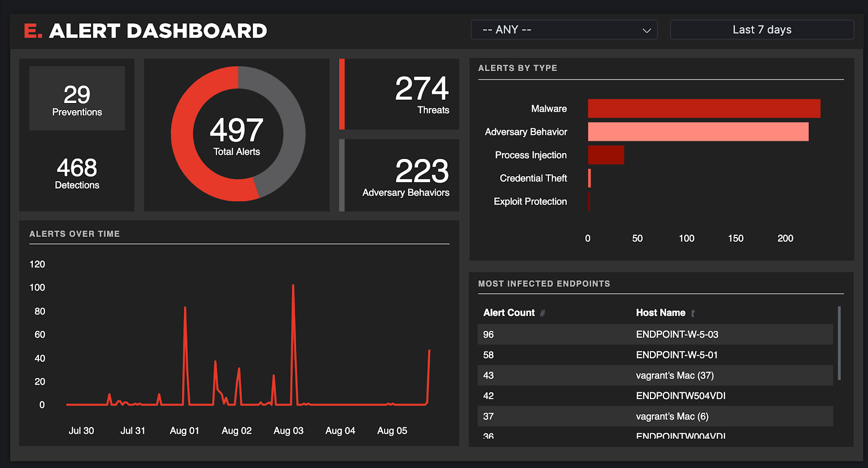Open the 223 Adversary Behaviors card
Image resolution: width=868 pixels, height=468 pixels.
point(399,175)
